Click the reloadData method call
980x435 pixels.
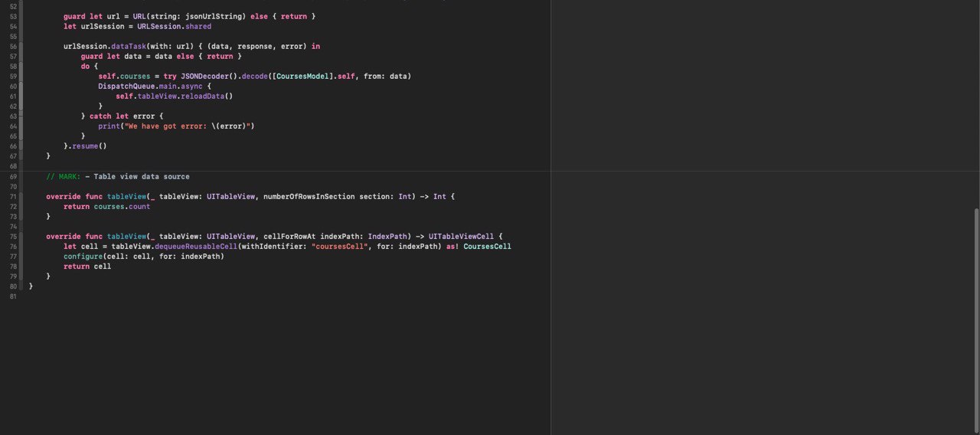tap(202, 96)
